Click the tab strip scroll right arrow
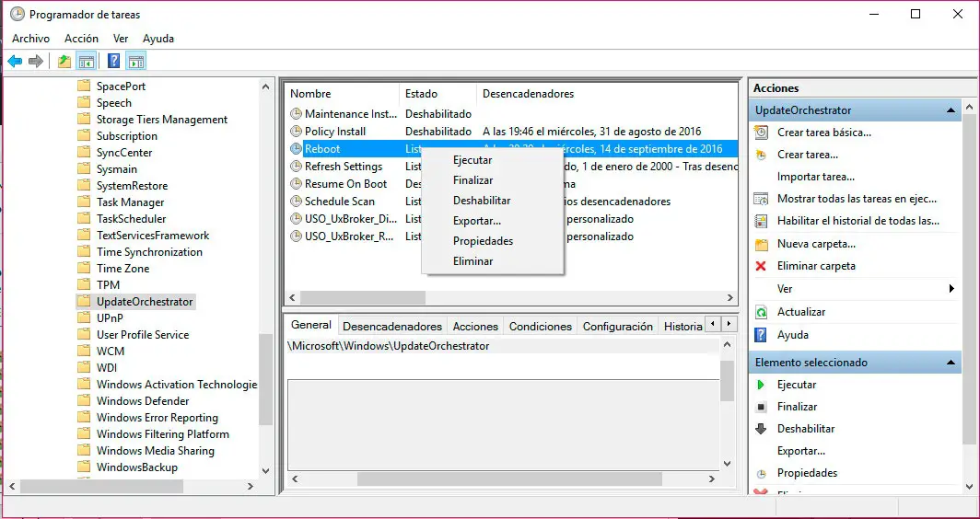980x519 pixels. pos(729,324)
